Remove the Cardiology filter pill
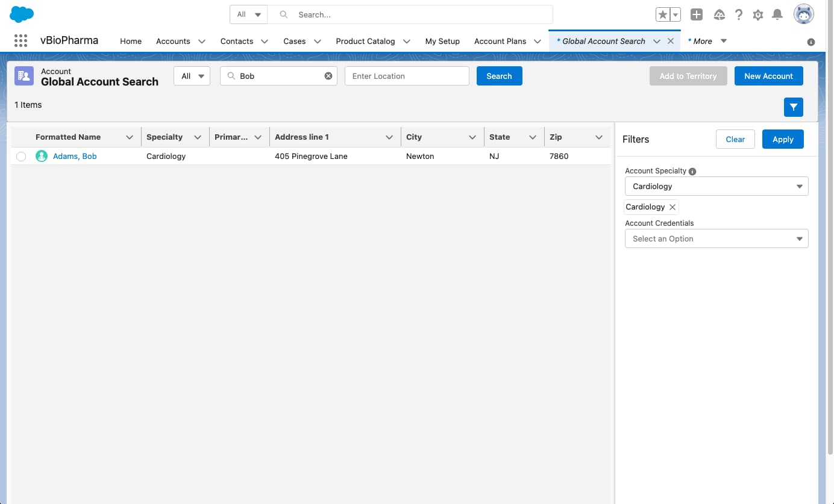 point(673,207)
